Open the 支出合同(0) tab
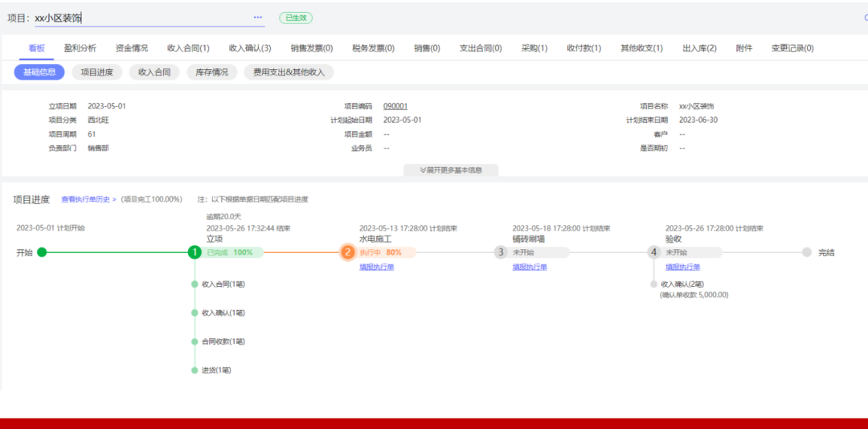Viewport: 868px width, 429px height. [481, 48]
